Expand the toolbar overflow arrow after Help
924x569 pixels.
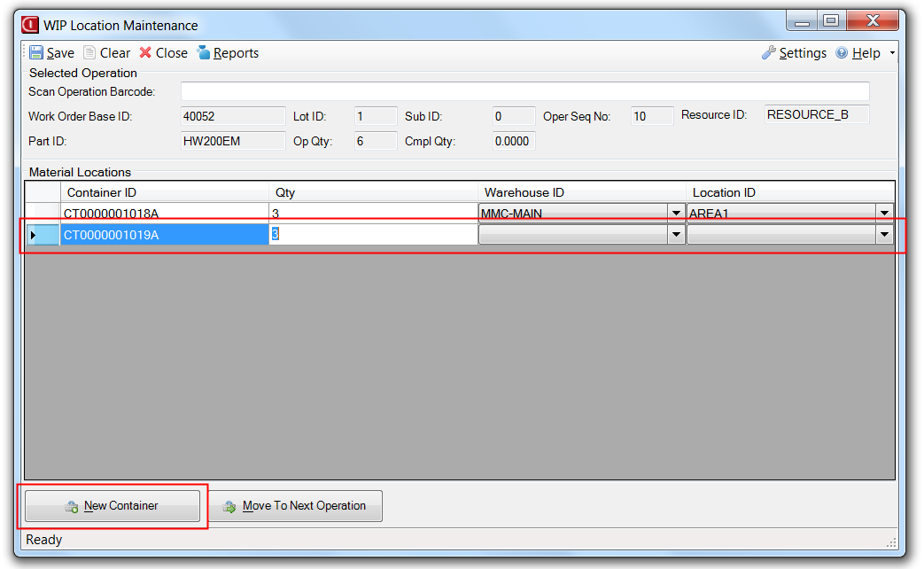892,54
